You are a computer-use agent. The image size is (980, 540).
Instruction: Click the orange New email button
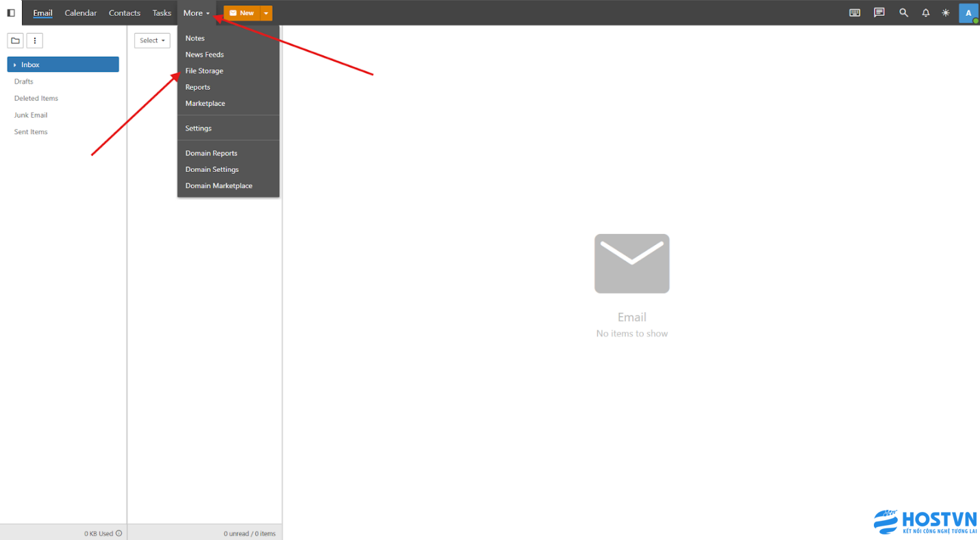pyautogui.click(x=242, y=13)
